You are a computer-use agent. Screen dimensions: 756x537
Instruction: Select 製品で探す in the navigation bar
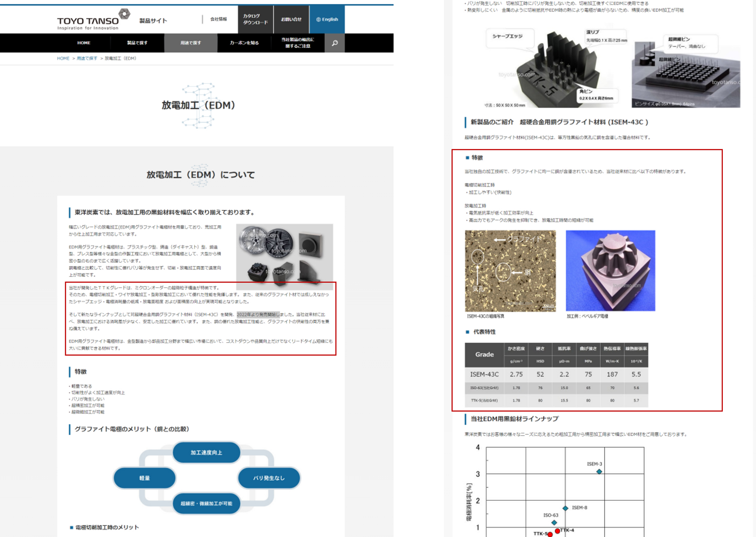point(137,43)
